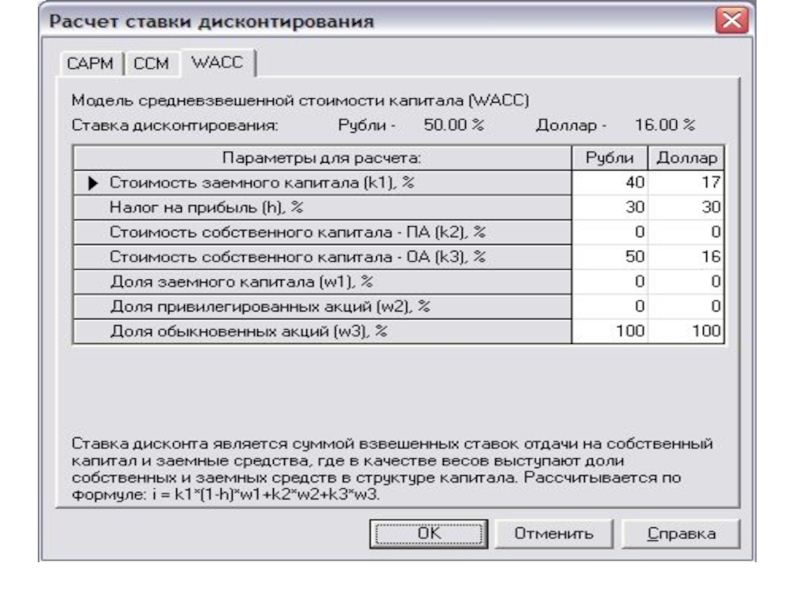Click the dialog title Расчет ставки дисконтирования
Screen dimensions: 800x600
(x=211, y=21)
